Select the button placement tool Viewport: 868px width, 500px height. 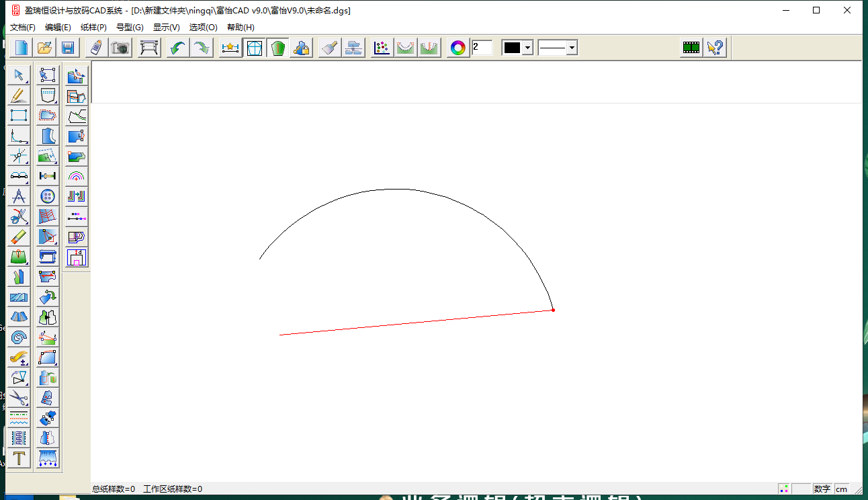click(48, 196)
